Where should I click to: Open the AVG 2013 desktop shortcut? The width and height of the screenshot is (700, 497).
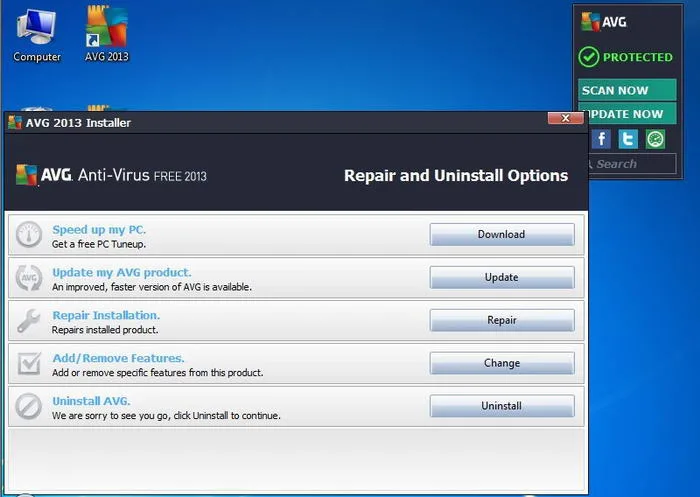point(107,34)
